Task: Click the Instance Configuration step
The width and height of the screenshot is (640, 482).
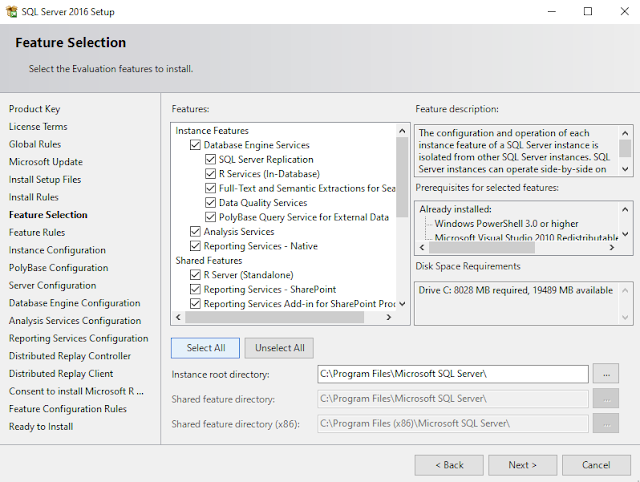Action: (57, 250)
